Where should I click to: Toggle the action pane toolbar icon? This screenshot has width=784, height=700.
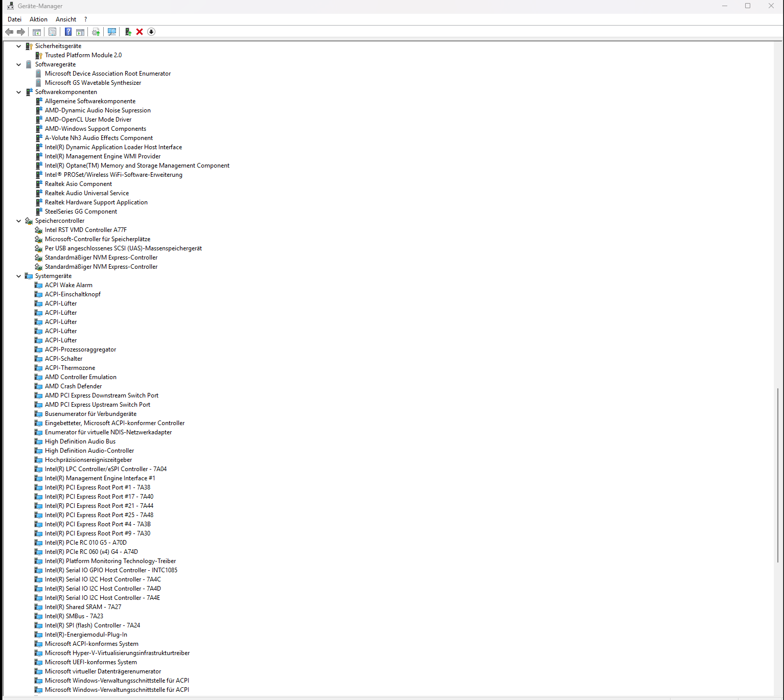coord(80,32)
